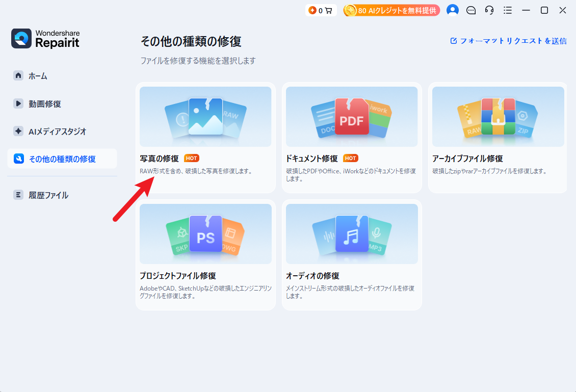Screen dimensions: 576x392
Task: Open the hamburger list menu icon
Action: coord(508,10)
